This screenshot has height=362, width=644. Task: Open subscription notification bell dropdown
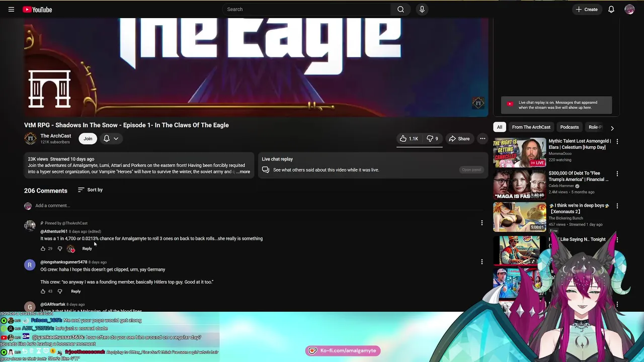pos(111,138)
